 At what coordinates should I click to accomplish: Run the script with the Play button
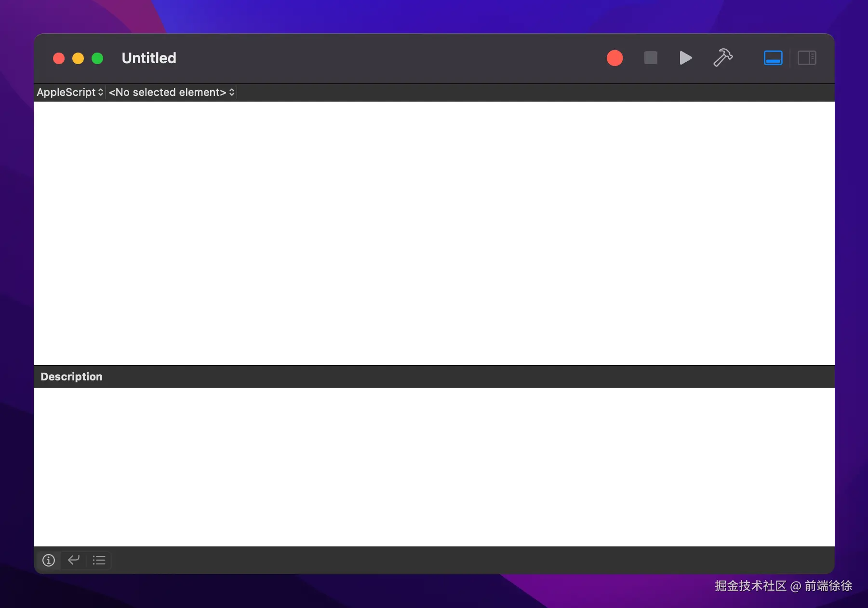pos(685,58)
